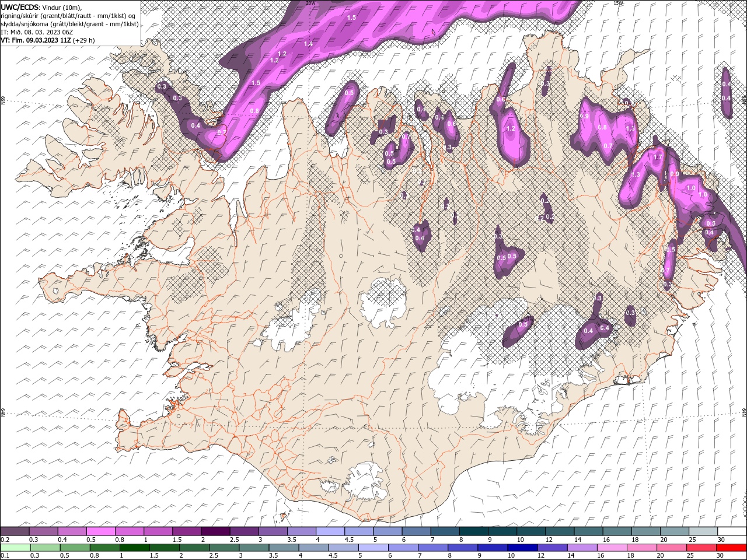Select bottom-row swatch between 7 and 8
Viewport: 747px width, 560px height.
tap(432, 547)
